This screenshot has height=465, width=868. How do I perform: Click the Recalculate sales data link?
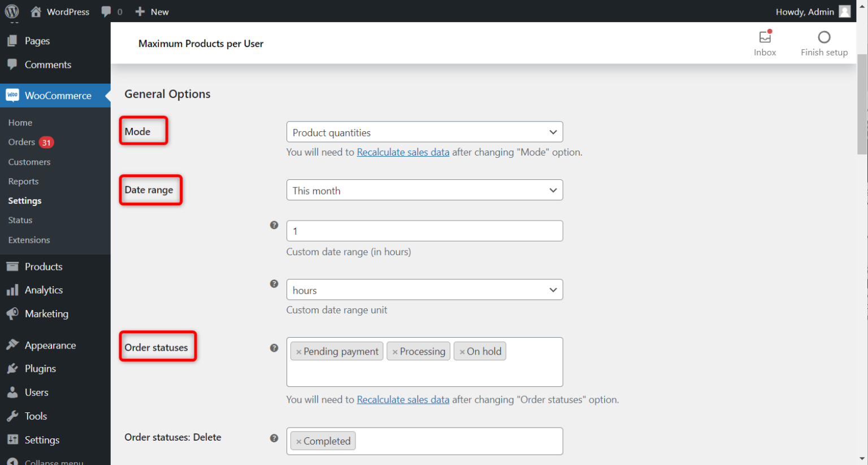(x=403, y=152)
